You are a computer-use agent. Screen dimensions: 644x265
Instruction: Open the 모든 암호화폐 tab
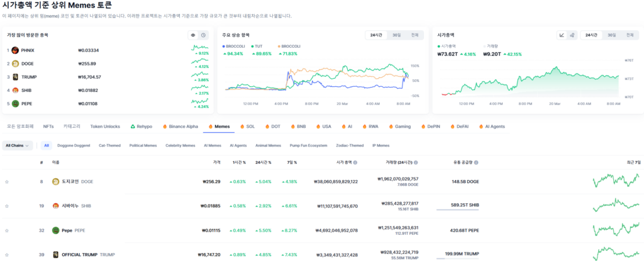[20, 127]
